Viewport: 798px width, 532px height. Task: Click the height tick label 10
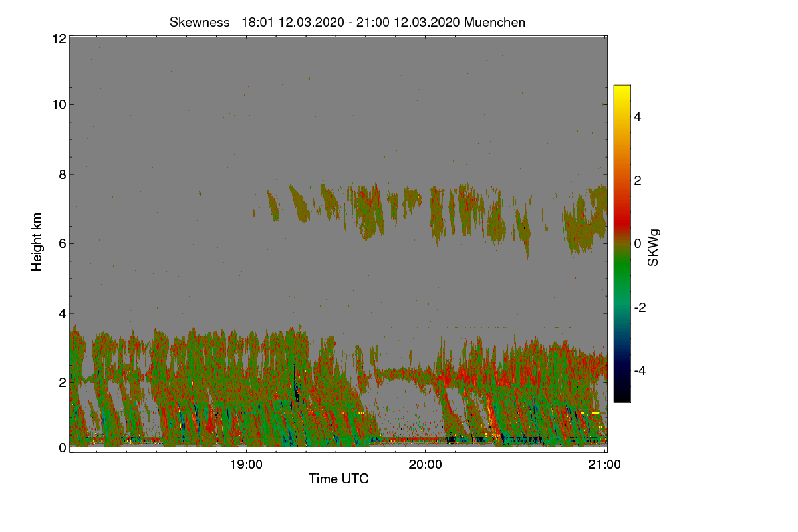click(59, 104)
